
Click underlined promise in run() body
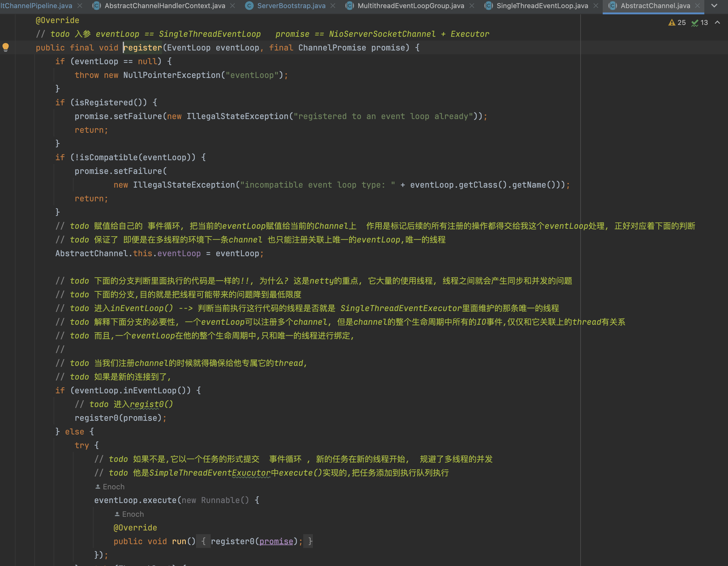(x=276, y=541)
